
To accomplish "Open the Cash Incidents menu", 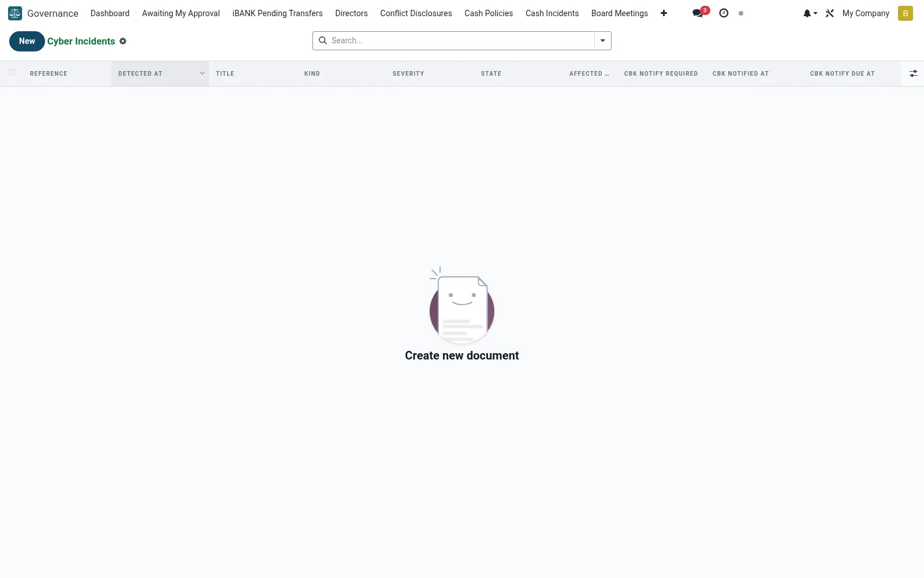I will 552,13.
